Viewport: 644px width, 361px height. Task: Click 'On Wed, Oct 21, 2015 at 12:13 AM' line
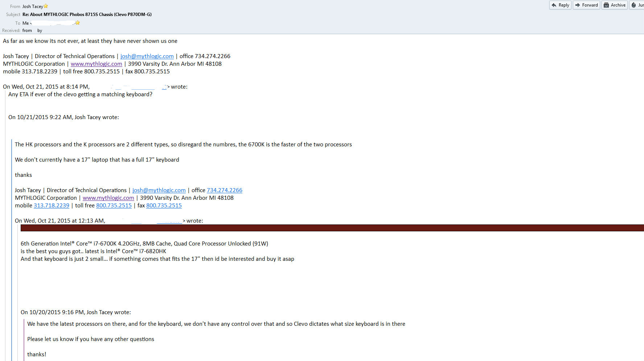point(109,221)
